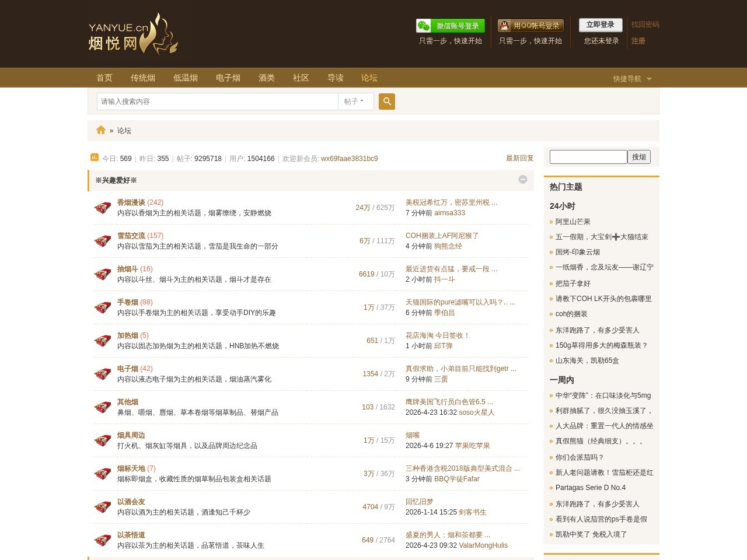
Task: Click the forum icon next to 加热烟
Action: [x=103, y=341]
